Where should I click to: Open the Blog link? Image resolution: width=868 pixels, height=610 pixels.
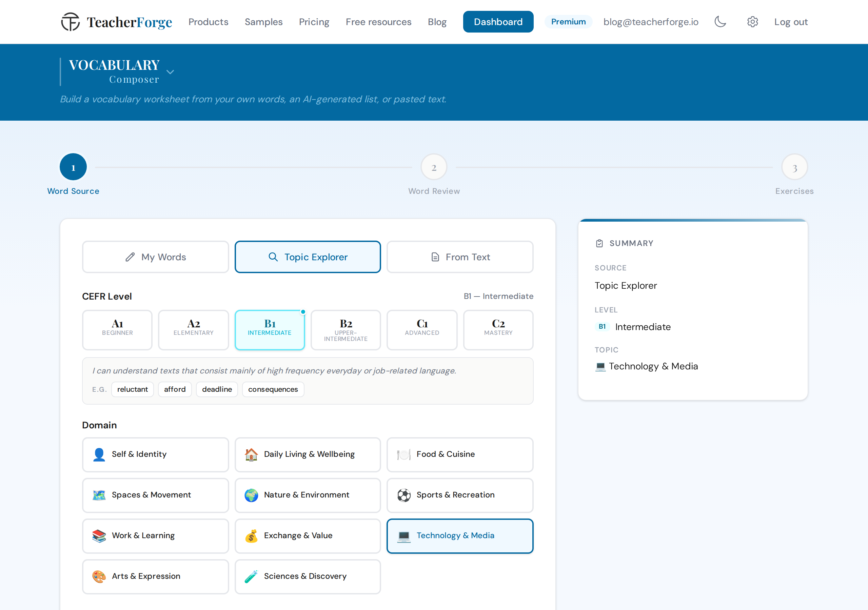point(437,22)
